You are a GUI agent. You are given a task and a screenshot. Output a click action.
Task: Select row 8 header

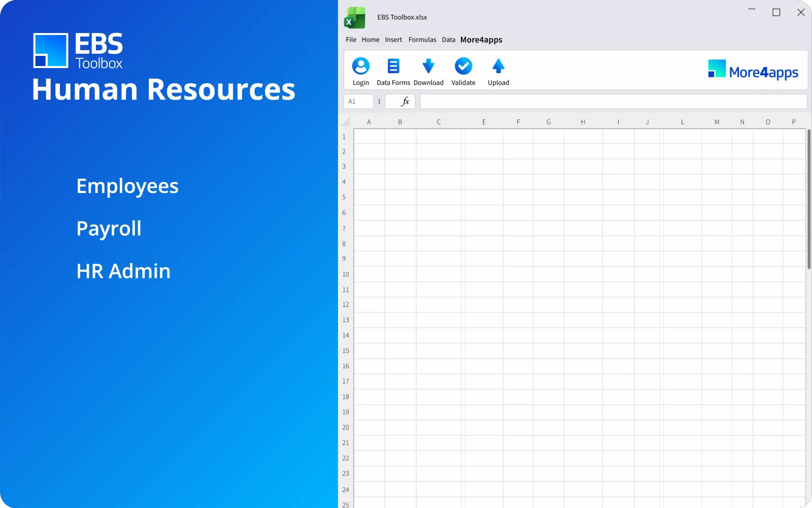tap(344, 244)
